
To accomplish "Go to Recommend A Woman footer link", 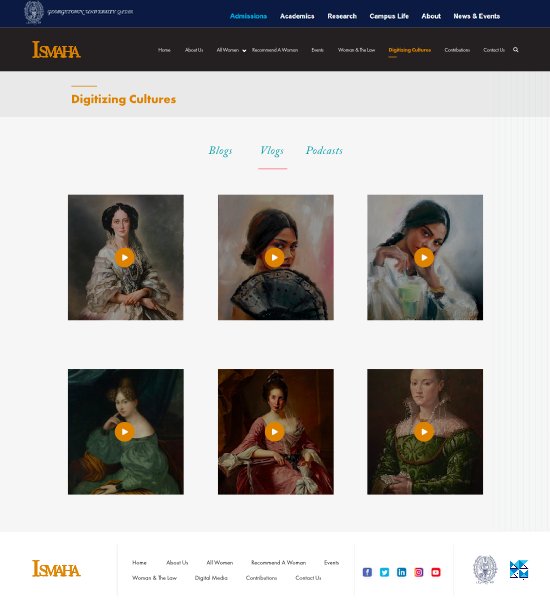I will pos(278,563).
